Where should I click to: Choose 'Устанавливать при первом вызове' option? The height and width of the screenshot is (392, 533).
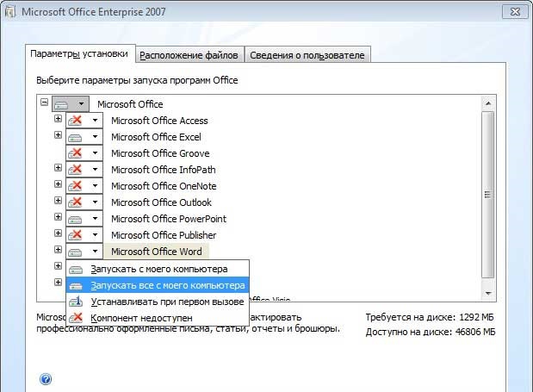point(158,302)
